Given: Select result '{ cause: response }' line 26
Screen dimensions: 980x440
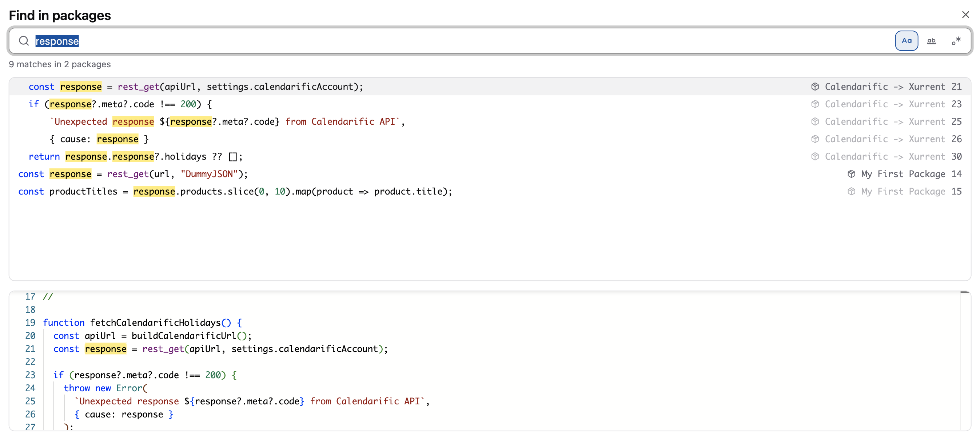Looking at the screenshot, I should pyautogui.click(x=490, y=139).
